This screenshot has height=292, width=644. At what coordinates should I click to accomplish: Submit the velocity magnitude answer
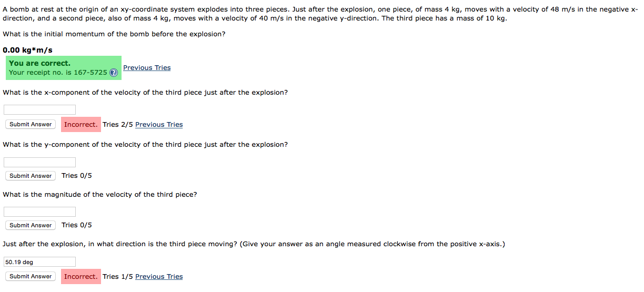click(31, 225)
